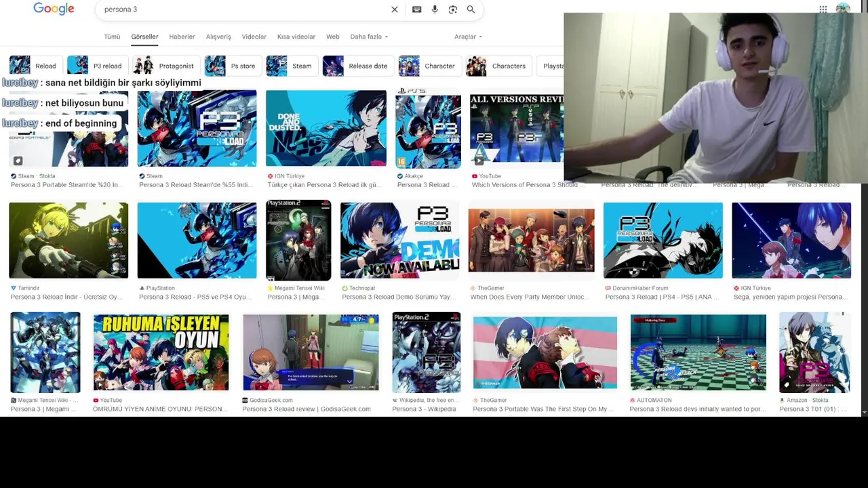Click 'Persona 3 Reload - PS5 ve PS4 Oyun' caption

pyautogui.click(x=195, y=297)
